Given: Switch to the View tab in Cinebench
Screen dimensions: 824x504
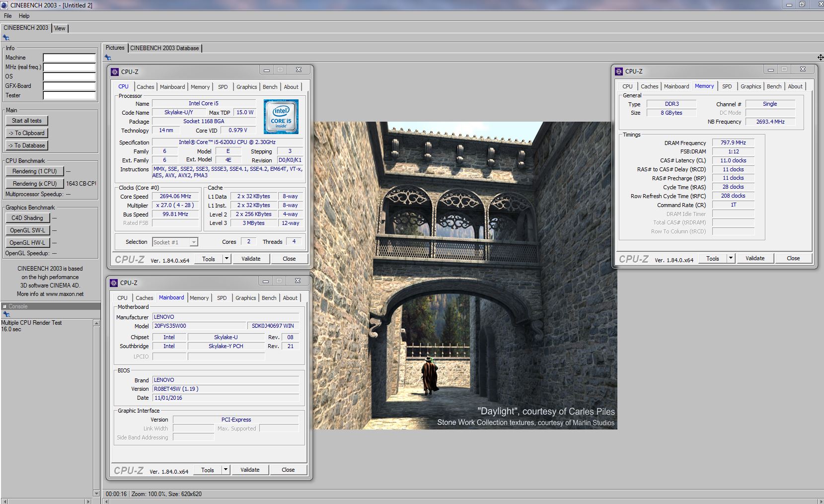Looking at the screenshot, I should [60, 28].
